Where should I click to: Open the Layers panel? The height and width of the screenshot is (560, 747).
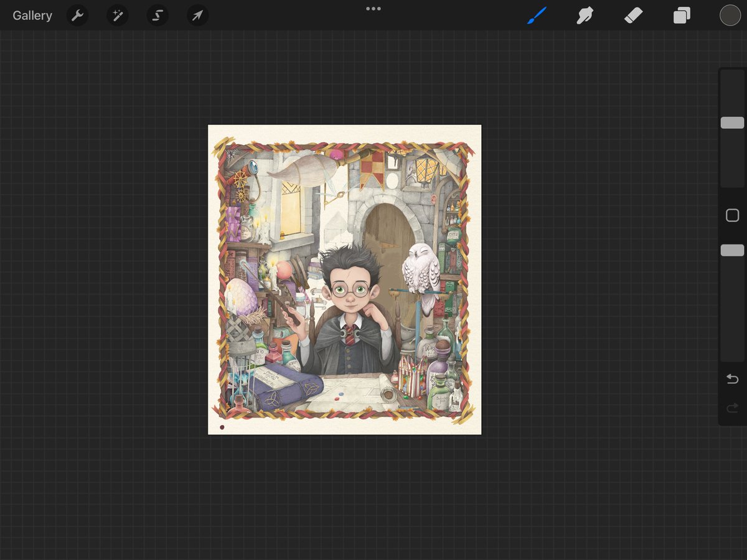[682, 16]
